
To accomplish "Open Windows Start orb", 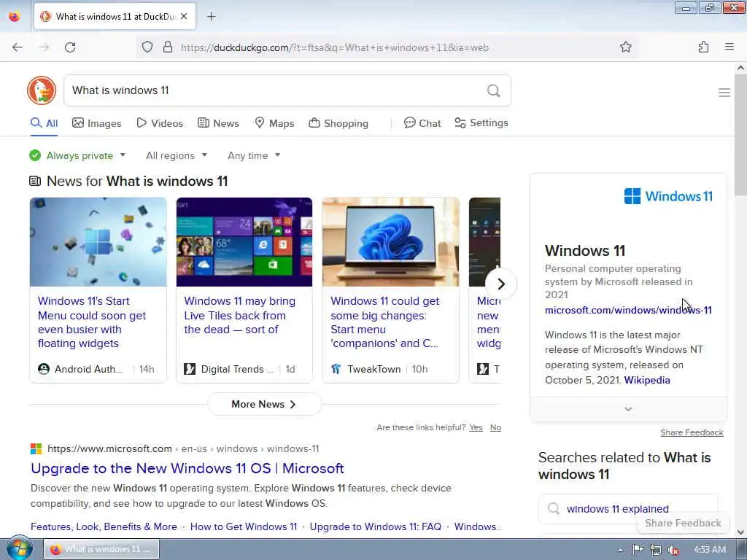I will pyautogui.click(x=20, y=548).
